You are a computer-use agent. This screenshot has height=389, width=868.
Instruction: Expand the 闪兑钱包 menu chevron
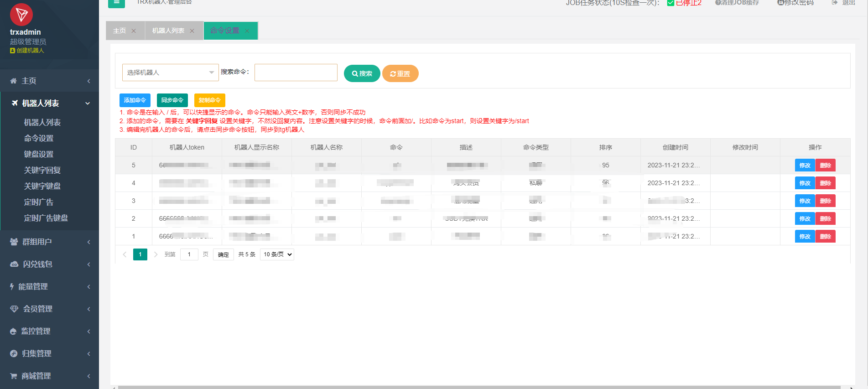coord(89,265)
